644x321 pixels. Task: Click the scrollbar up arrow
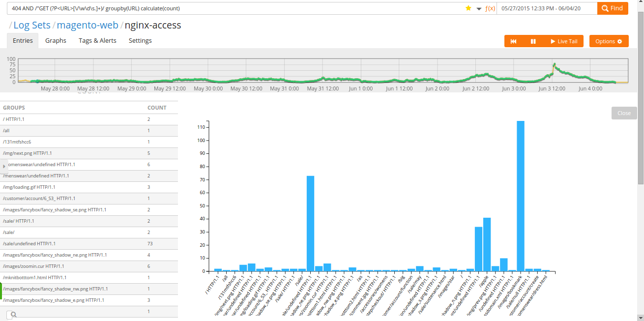click(x=641, y=3)
